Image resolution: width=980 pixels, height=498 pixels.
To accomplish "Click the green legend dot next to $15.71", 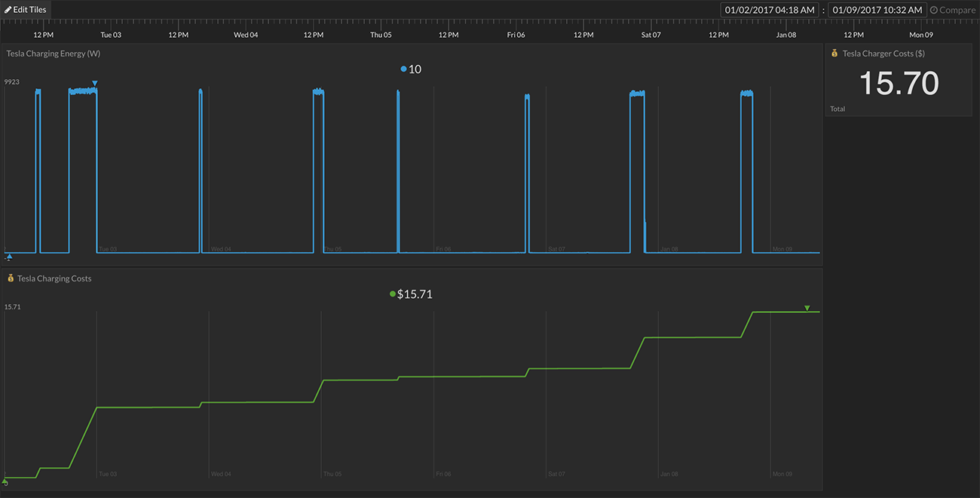I will coord(393,294).
